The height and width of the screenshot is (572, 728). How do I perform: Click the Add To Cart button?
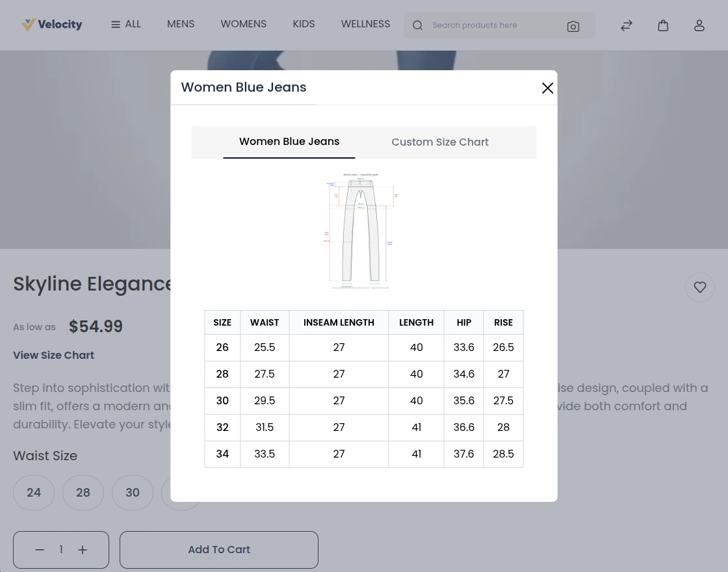pyautogui.click(x=219, y=549)
